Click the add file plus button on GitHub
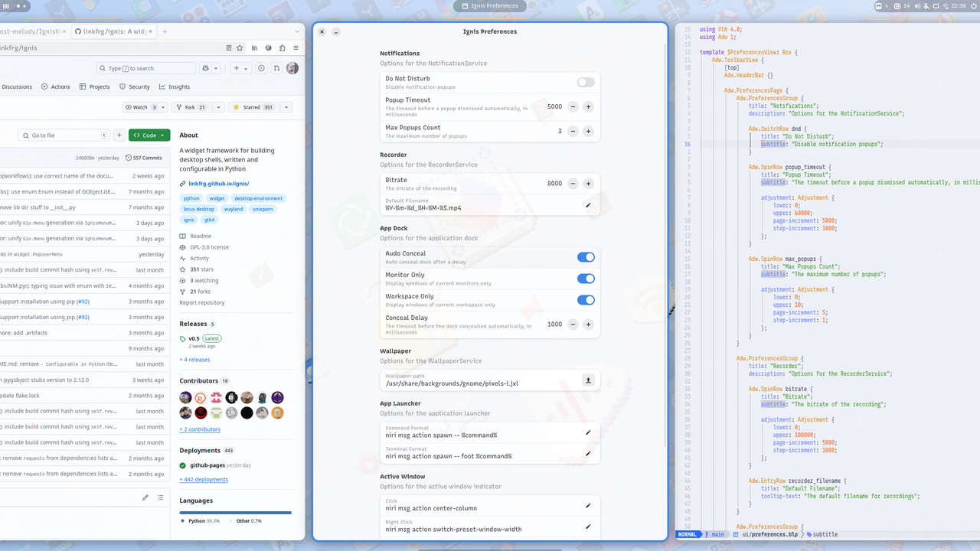980x551 pixels. coord(119,135)
